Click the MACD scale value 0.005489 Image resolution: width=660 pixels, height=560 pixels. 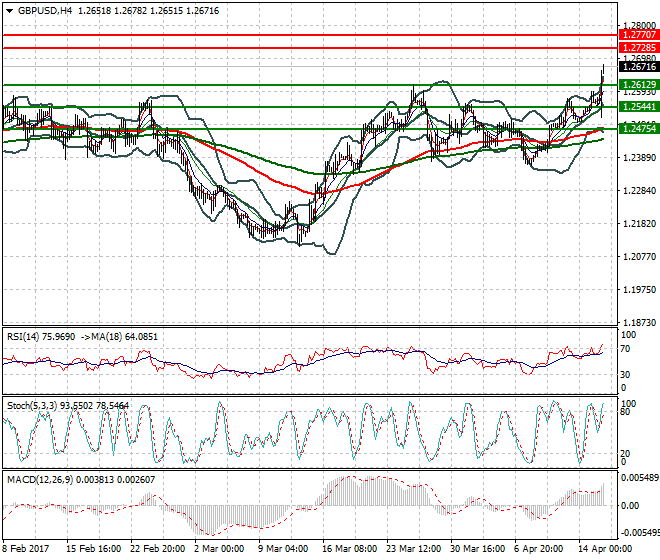[x=640, y=478]
